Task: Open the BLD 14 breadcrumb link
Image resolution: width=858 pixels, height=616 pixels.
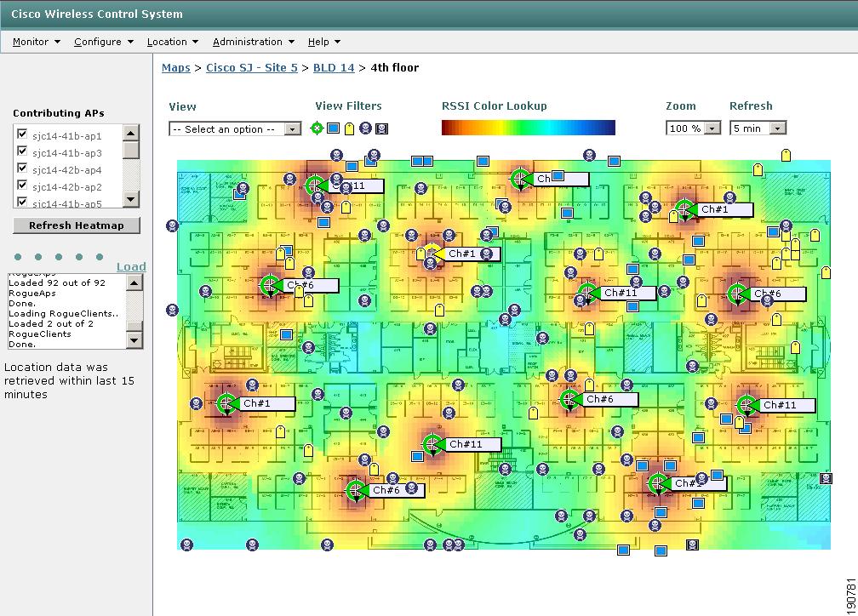Action: [x=334, y=68]
